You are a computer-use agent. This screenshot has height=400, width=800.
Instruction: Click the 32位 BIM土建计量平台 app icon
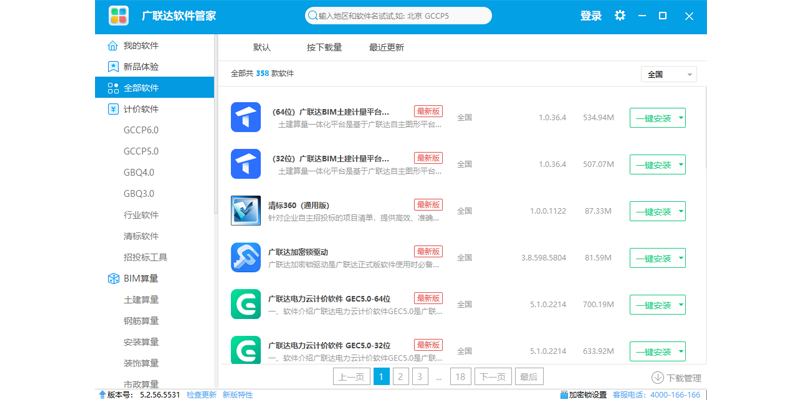[x=245, y=164]
